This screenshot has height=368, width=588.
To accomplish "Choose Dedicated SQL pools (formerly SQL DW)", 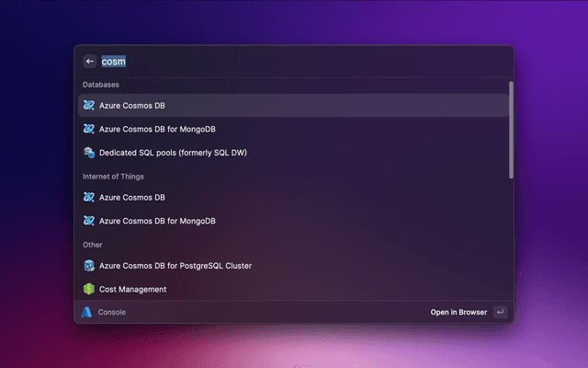I will coord(173,152).
